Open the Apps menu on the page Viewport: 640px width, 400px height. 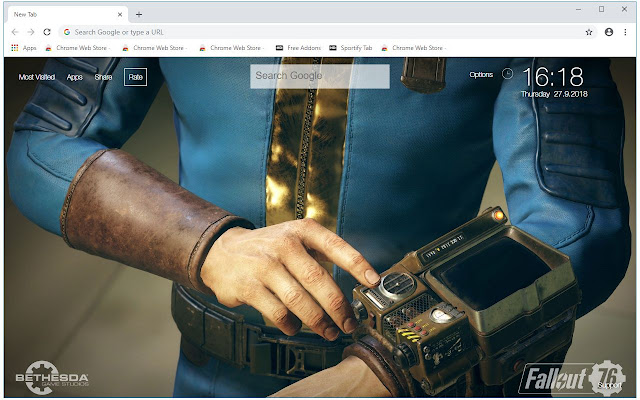tap(74, 77)
